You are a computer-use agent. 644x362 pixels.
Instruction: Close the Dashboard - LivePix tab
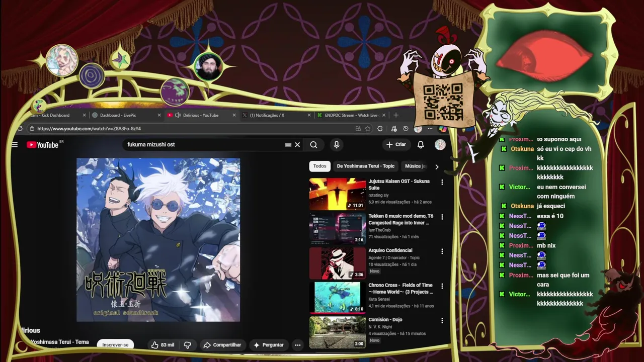pos(159,115)
